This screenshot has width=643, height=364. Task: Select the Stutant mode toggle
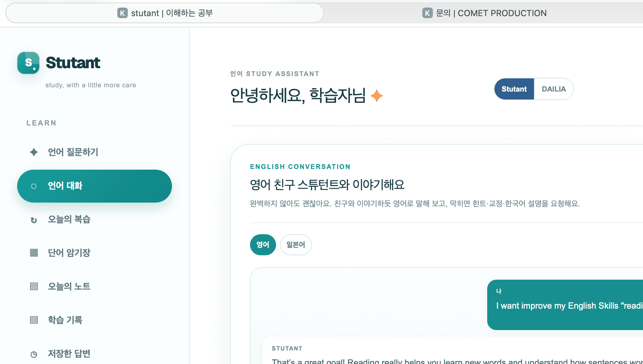pyautogui.click(x=514, y=89)
